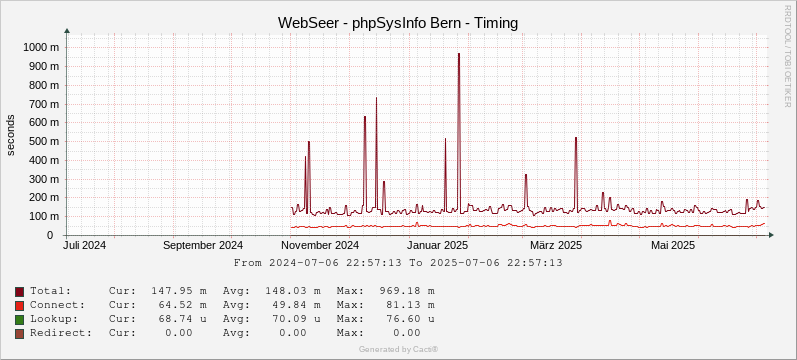Click the Total Max value '969.18 m'
This screenshot has height=360, width=797.
click(407, 291)
